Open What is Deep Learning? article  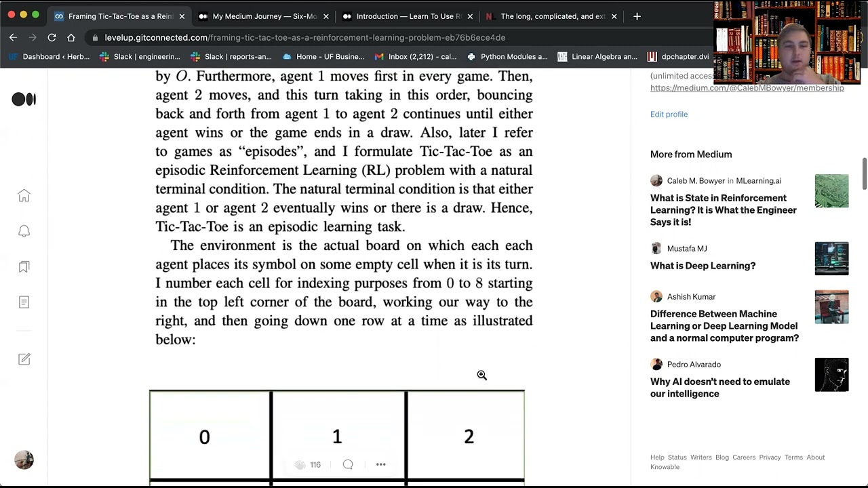(x=703, y=266)
